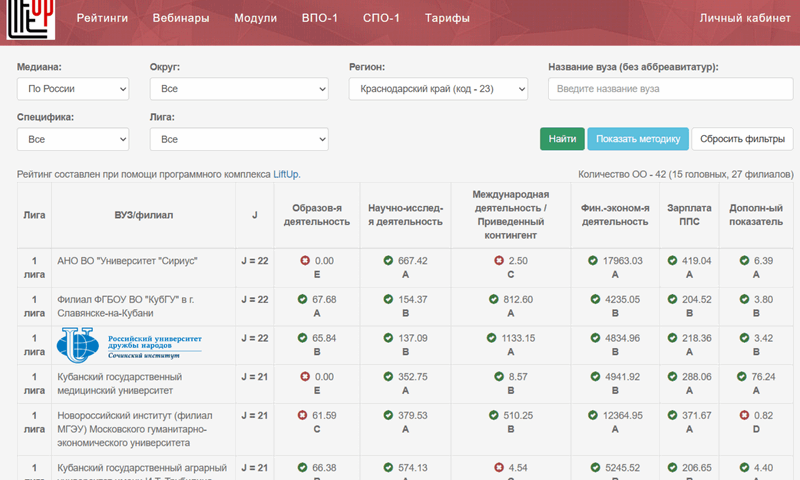
Task: Open the Лига filter dropdown
Action: [239, 139]
